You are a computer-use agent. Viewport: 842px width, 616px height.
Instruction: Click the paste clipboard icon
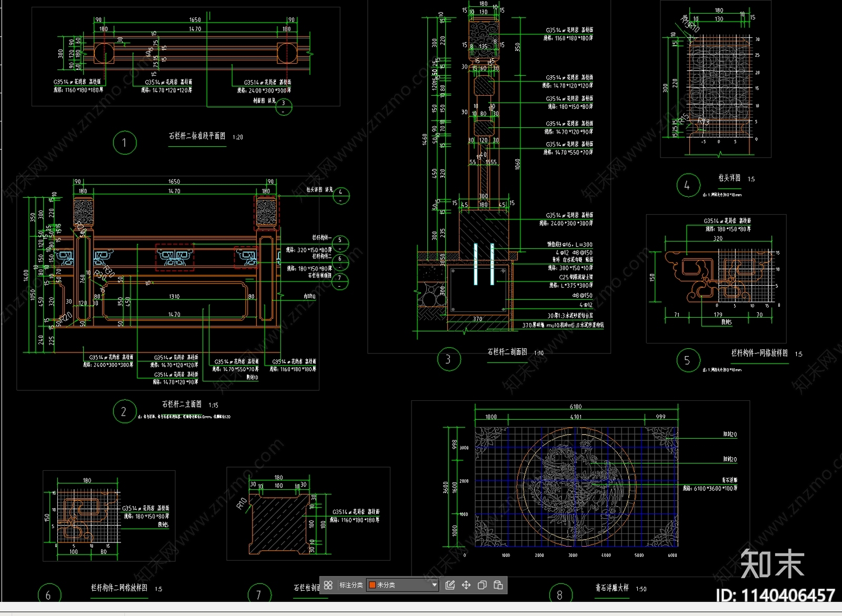point(498,585)
